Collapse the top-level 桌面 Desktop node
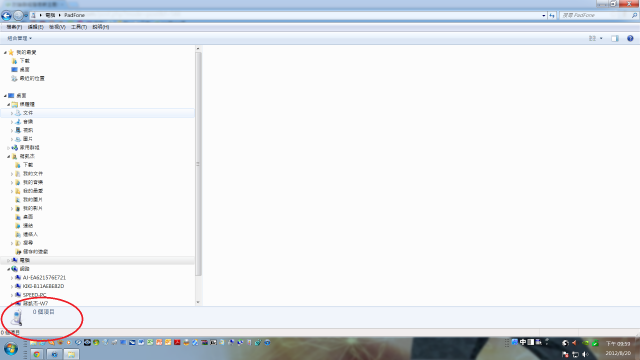 [x=5, y=96]
